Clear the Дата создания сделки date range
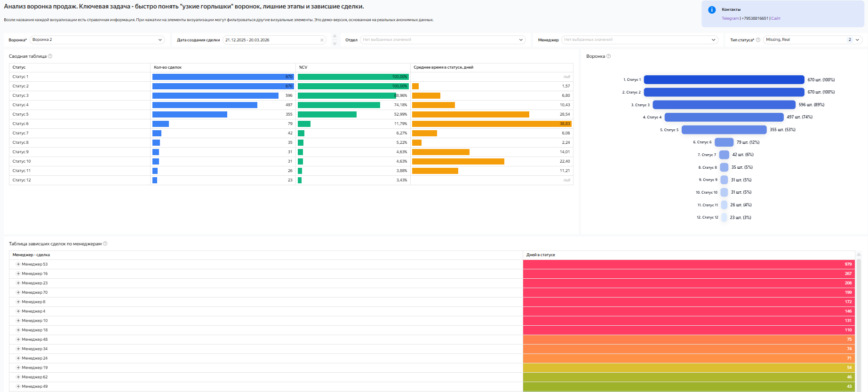The width and height of the screenshot is (868, 392). pos(322,40)
